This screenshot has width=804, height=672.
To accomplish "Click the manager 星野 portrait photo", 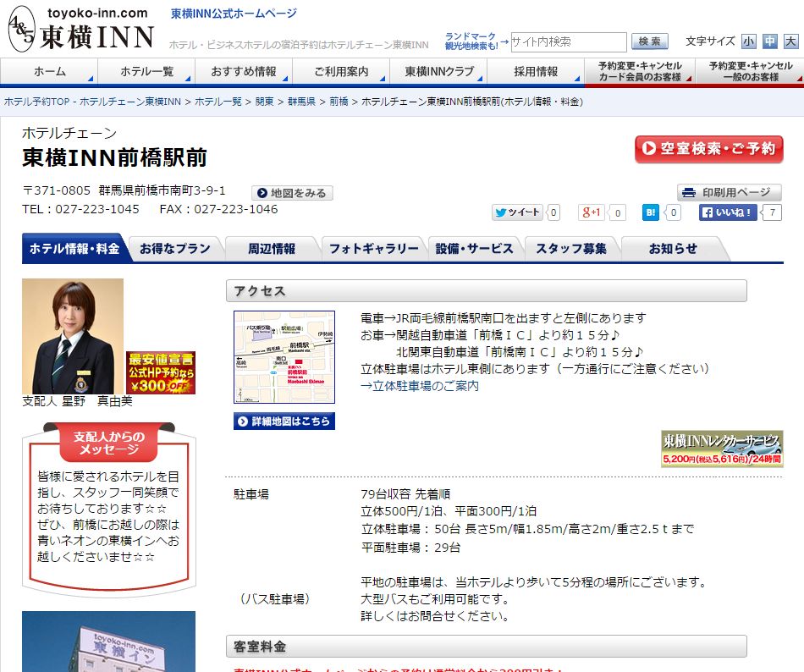I will coord(73,336).
